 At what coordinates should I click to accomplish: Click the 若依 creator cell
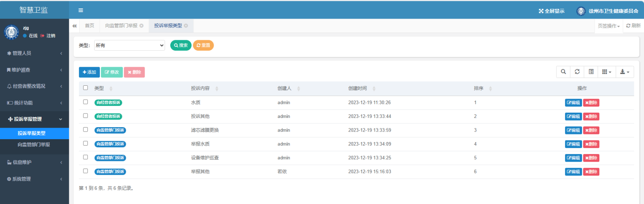pos(282,171)
